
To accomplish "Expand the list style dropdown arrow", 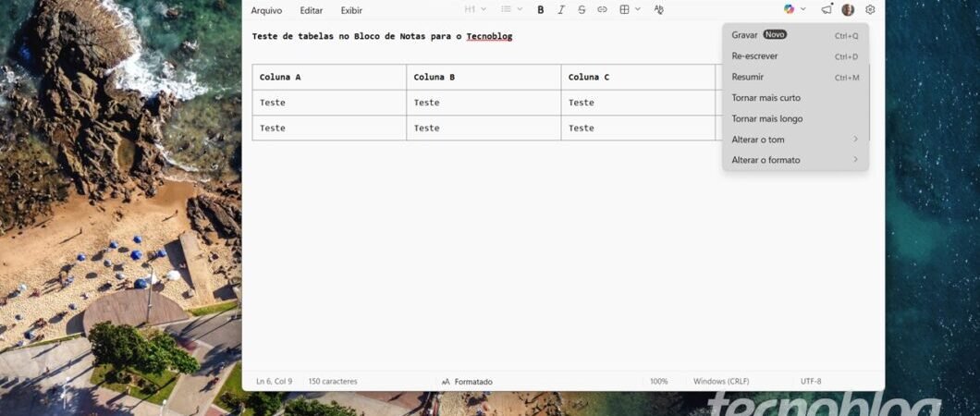I will tap(520, 9).
